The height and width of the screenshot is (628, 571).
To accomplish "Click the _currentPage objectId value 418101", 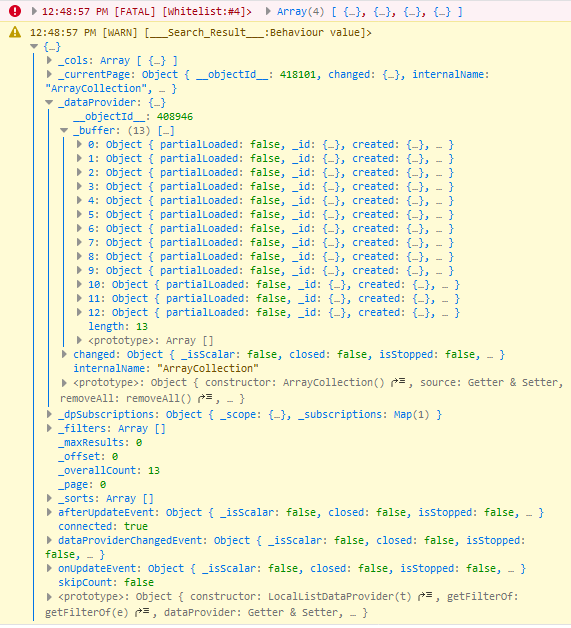I will point(298,74).
